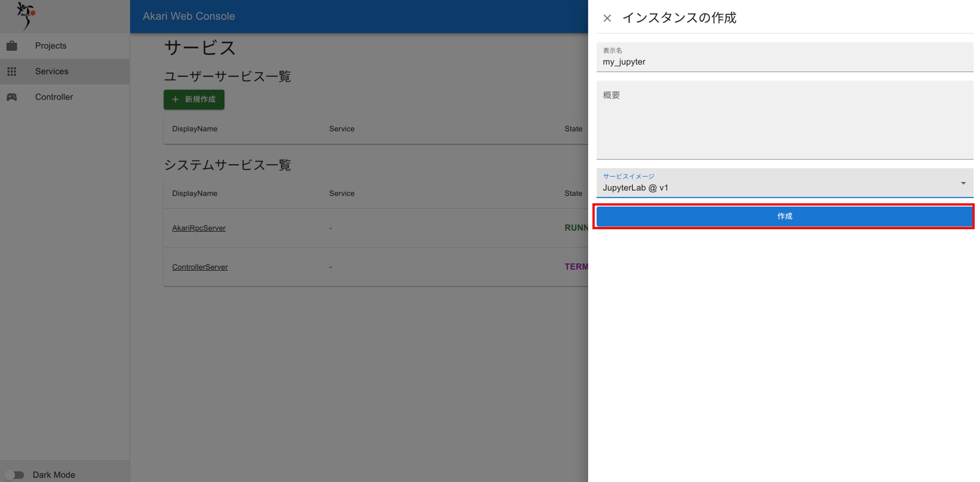This screenshot has height=482, width=980.
Task: Close the instance creation panel
Action: pyautogui.click(x=607, y=18)
